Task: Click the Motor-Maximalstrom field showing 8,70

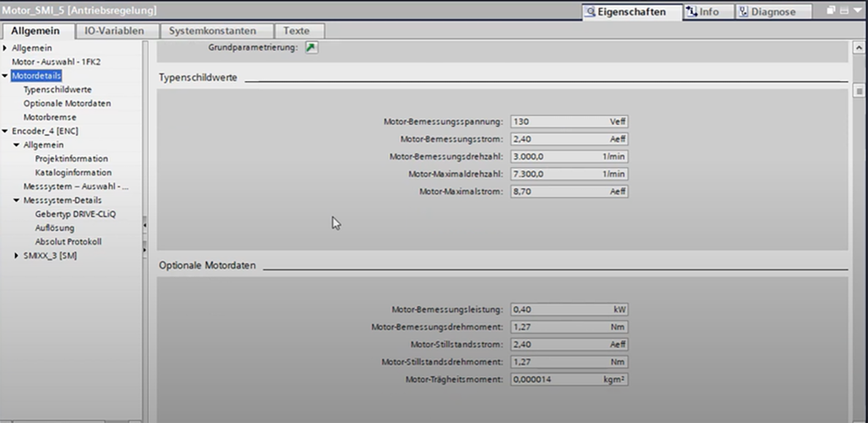Action: pyautogui.click(x=569, y=191)
